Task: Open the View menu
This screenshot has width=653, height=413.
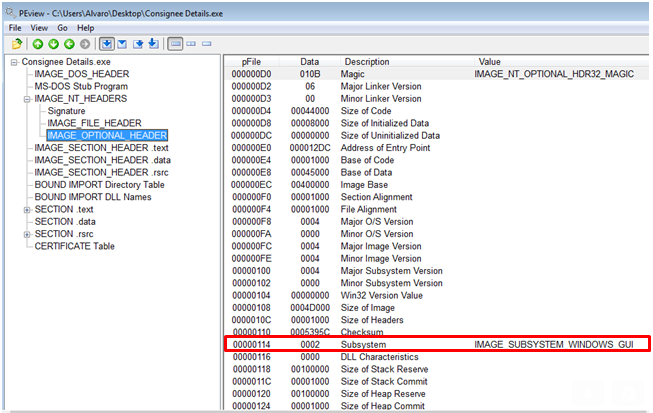Action: pos(39,28)
